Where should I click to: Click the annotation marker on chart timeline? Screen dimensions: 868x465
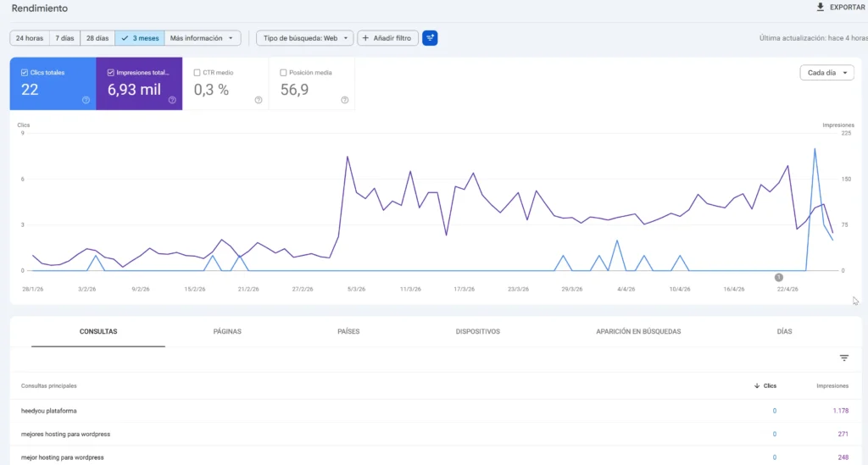click(x=779, y=277)
